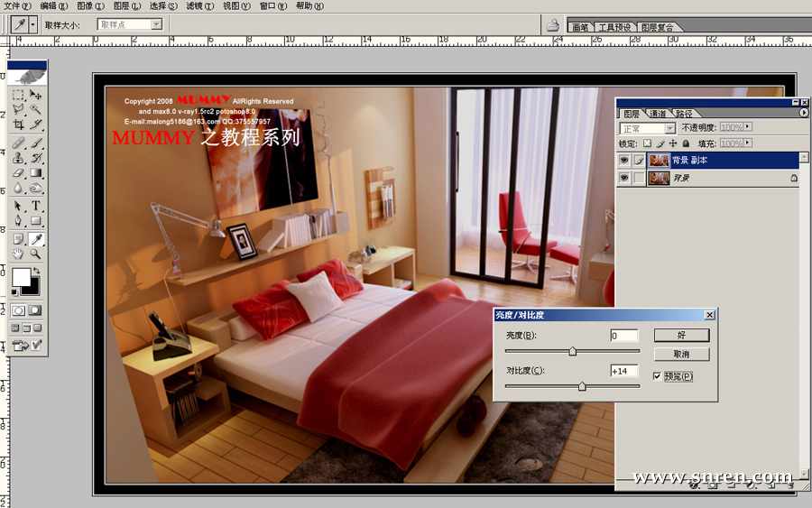This screenshot has height=508, width=812.
Task: Open the 不透明度 opacity arrow
Action: coord(748,127)
